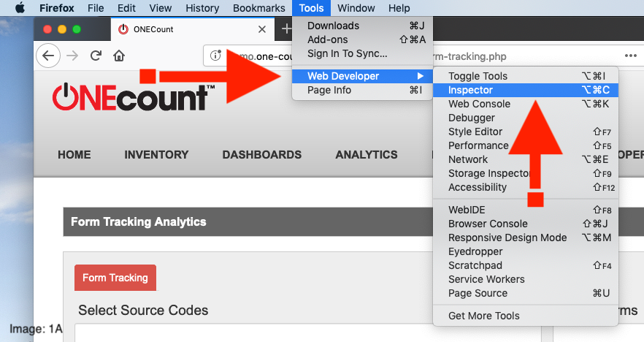Click in the Select Source Codes box

(308, 333)
